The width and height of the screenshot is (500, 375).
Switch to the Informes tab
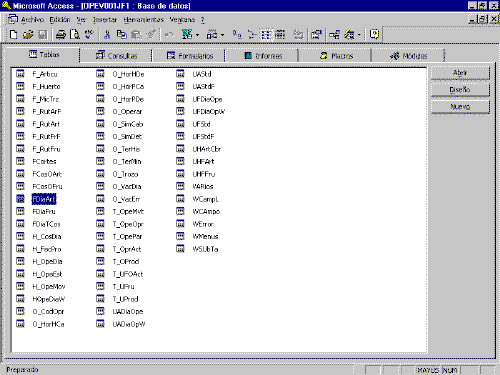(x=262, y=56)
